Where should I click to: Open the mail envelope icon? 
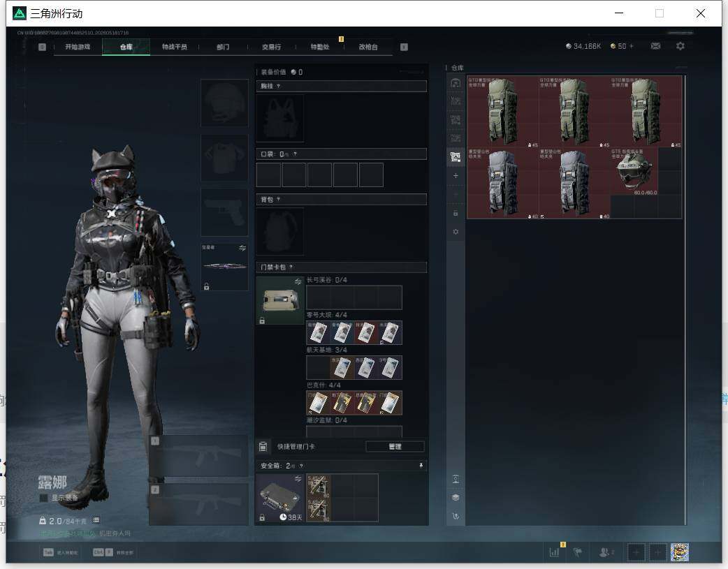point(655,46)
